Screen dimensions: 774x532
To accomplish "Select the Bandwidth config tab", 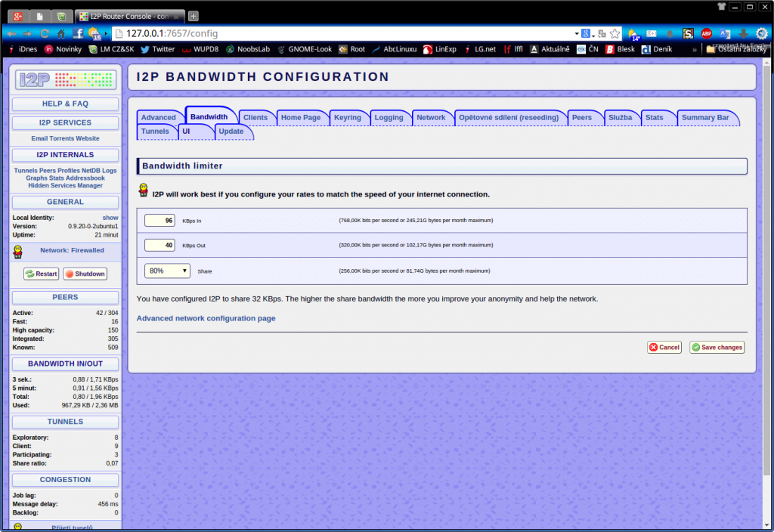I will point(209,116).
